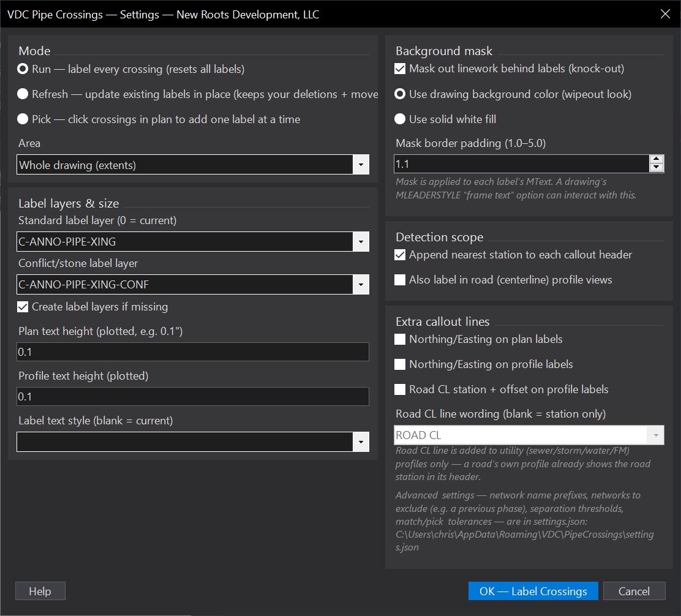Click the Cancel button
Screen dimensions: 681x616
point(634,592)
